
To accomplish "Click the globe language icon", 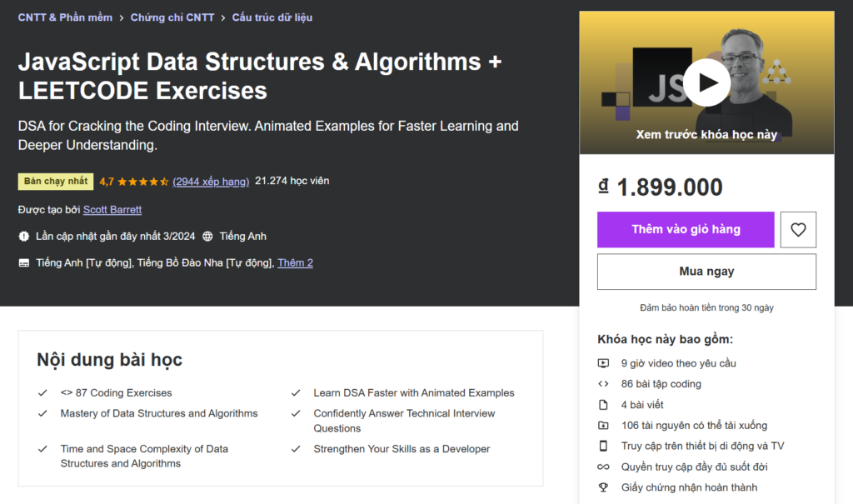I will (207, 237).
